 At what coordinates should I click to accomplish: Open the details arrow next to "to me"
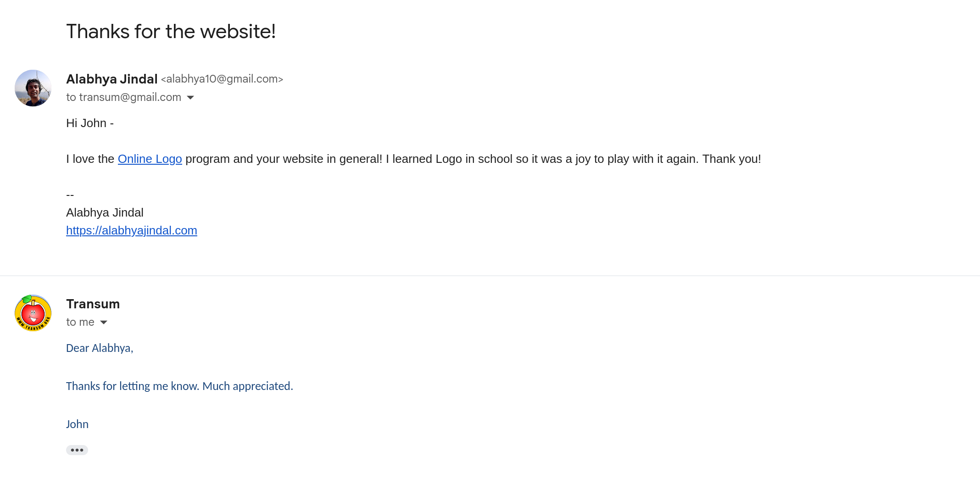[x=104, y=322]
